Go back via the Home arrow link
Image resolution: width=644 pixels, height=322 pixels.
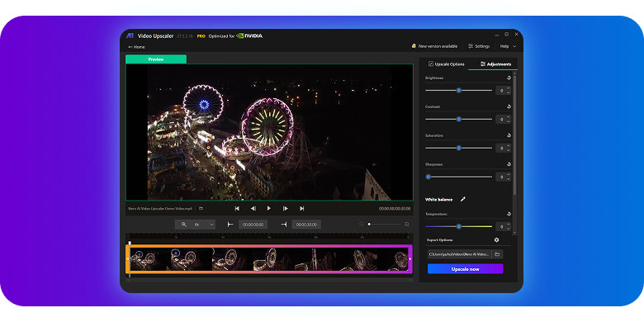click(x=136, y=47)
